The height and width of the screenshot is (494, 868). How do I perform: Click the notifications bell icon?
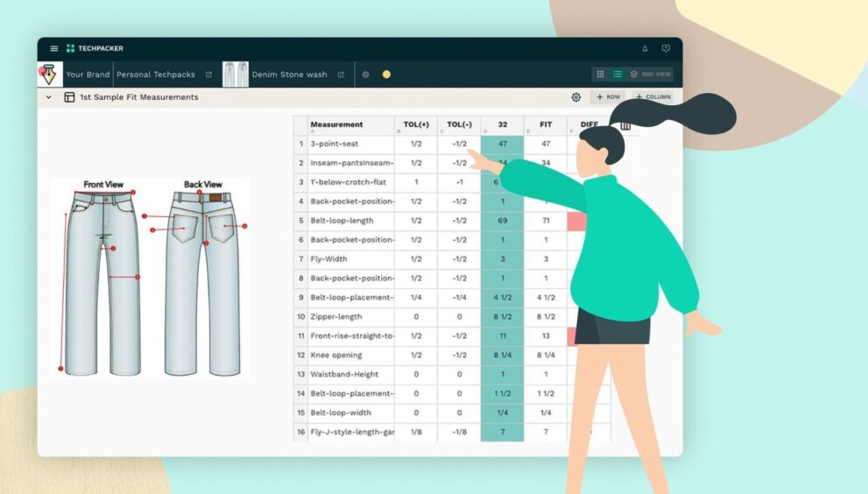click(646, 48)
